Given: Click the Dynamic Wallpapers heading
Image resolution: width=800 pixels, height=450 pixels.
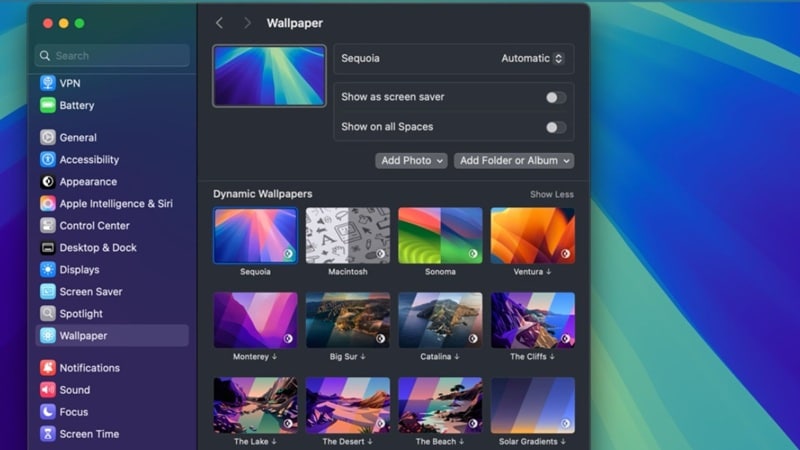Looking at the screenshot, I should point(262,194).
